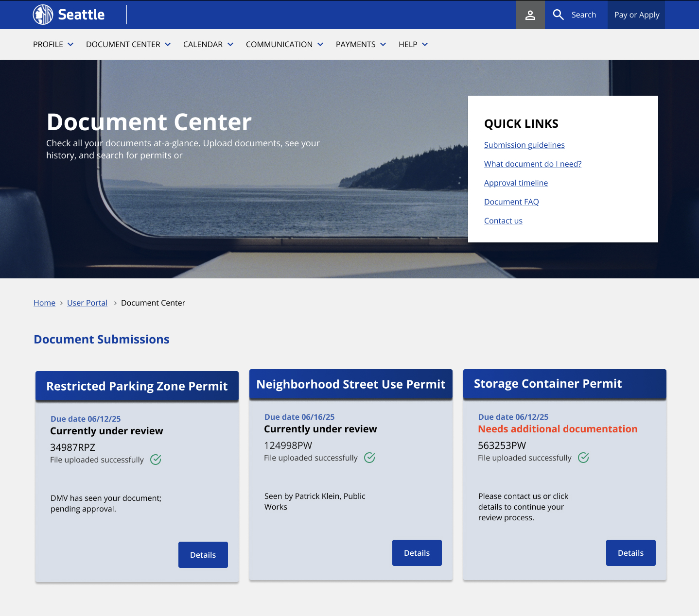Screen dimensions: 699x616
Task: Expand the Document Center dropdown chevron
Action: pyautogui.click(x=168, y=45)
